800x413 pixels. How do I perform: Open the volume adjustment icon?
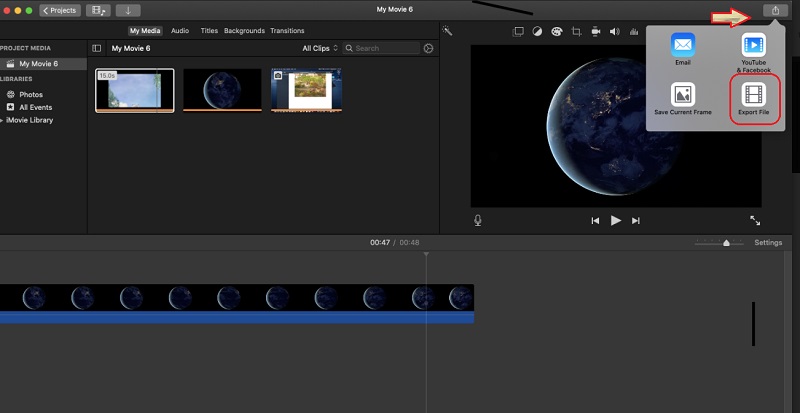(615, 32)
